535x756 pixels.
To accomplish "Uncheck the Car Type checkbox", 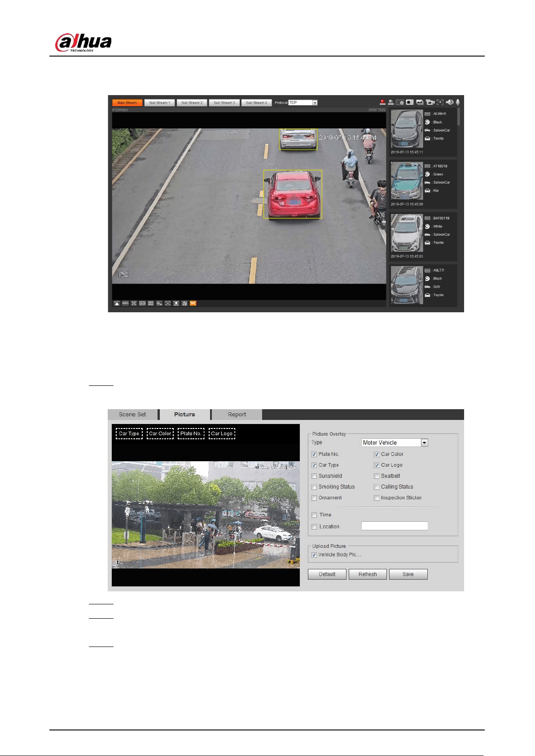I will [314, 465].
